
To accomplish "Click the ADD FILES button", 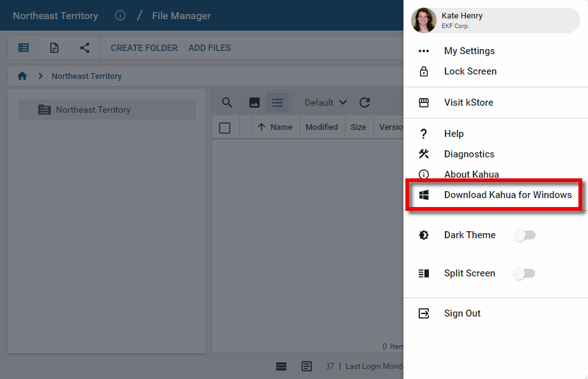I will tap(209, 48).
